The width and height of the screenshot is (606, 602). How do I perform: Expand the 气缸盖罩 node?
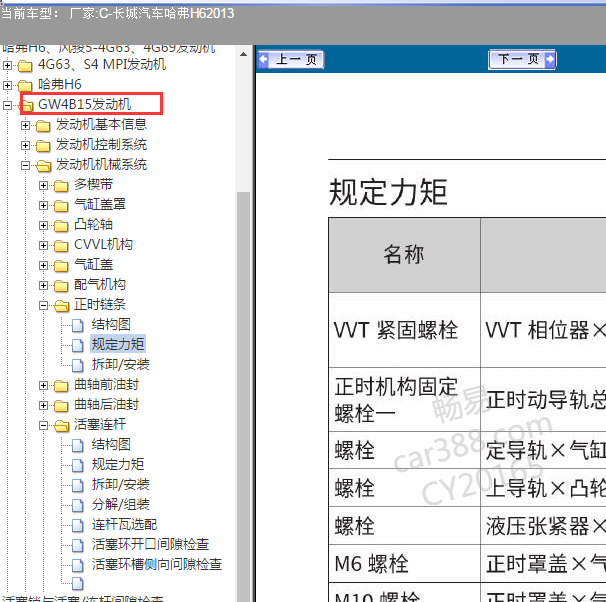point(43,205)
